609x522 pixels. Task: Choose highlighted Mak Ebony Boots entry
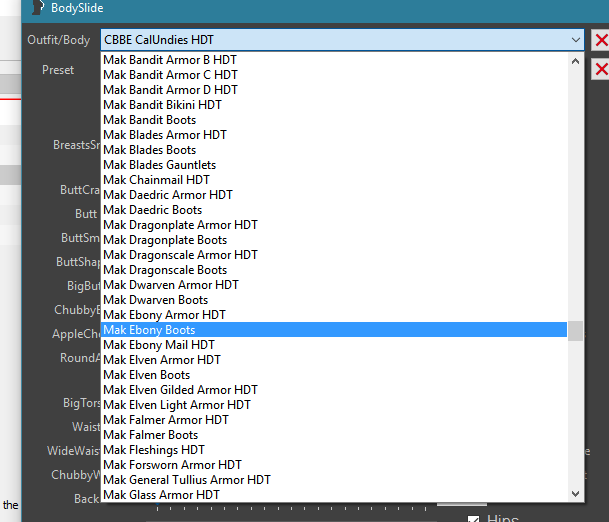(334, 330)
